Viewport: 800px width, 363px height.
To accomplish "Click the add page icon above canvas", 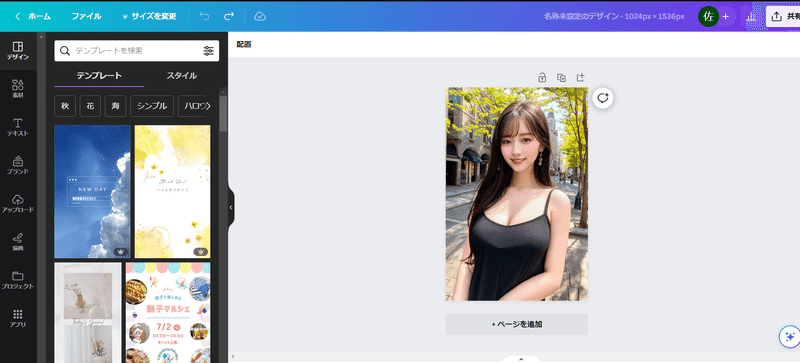I will click(580, 78).
